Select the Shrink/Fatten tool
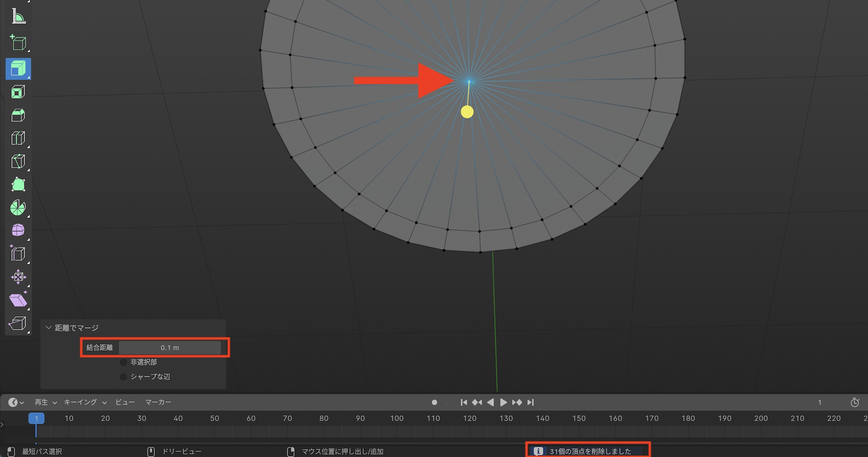The image size is (868, 457). (18, 277)
